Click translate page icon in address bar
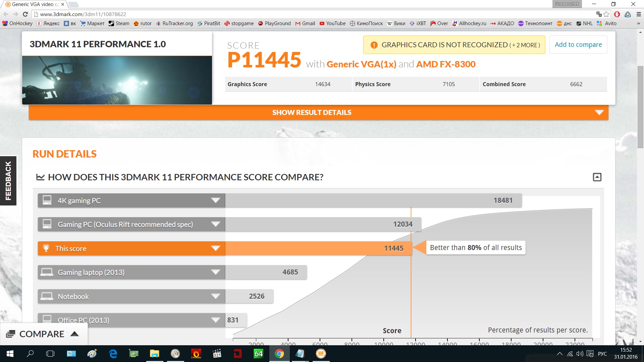This screenshot has width=644, height=362. point(599,14)
